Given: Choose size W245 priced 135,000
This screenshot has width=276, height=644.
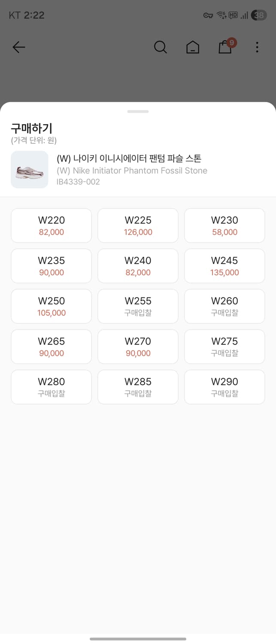Looking at the screenshot, I should (224, 266).
